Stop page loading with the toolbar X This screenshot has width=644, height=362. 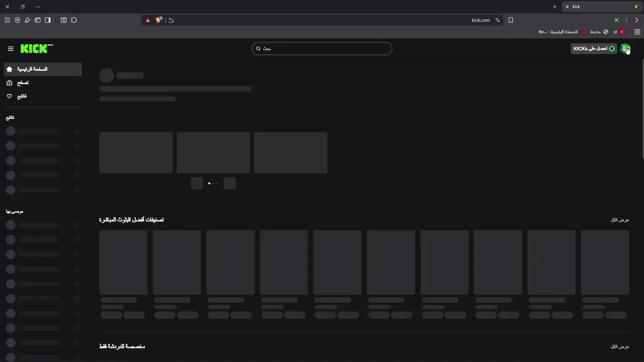click(x=616, y=20)
